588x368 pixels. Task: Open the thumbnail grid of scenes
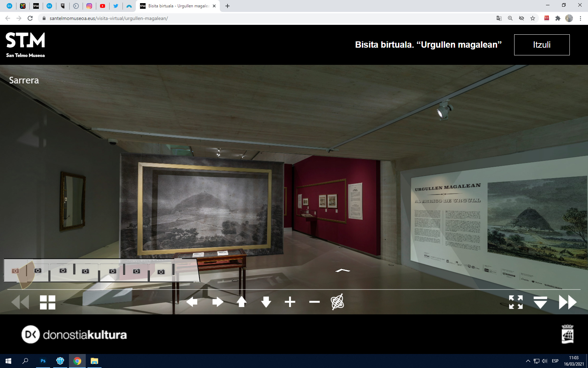tap(48, 302)
